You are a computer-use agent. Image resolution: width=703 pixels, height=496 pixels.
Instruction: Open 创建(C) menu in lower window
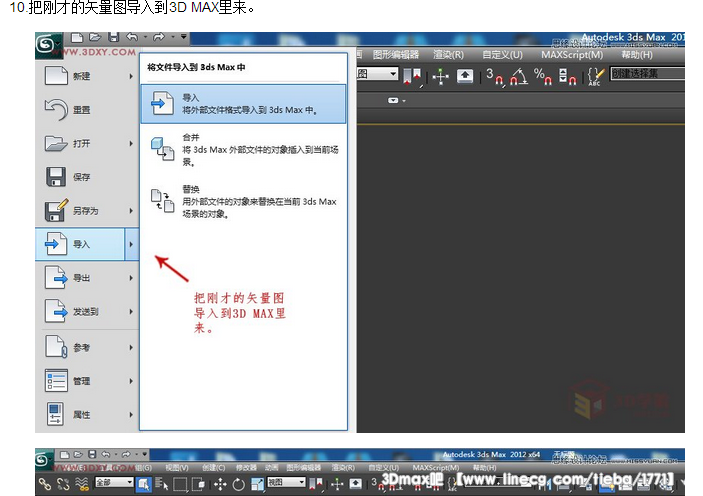[213, 468]
